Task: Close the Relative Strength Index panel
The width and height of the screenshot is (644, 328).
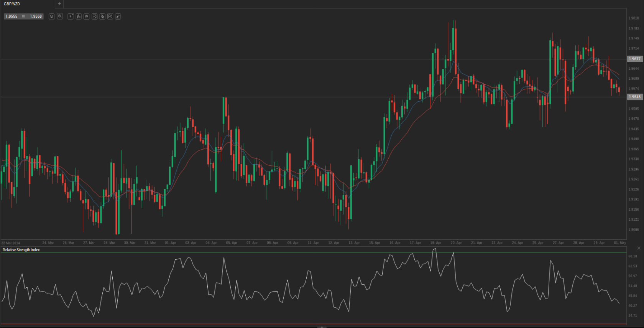Action: click(639, 248)
